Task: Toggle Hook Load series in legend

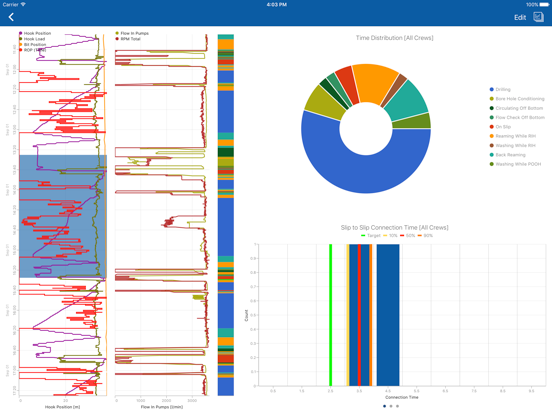Action: [x=32, y=39]
